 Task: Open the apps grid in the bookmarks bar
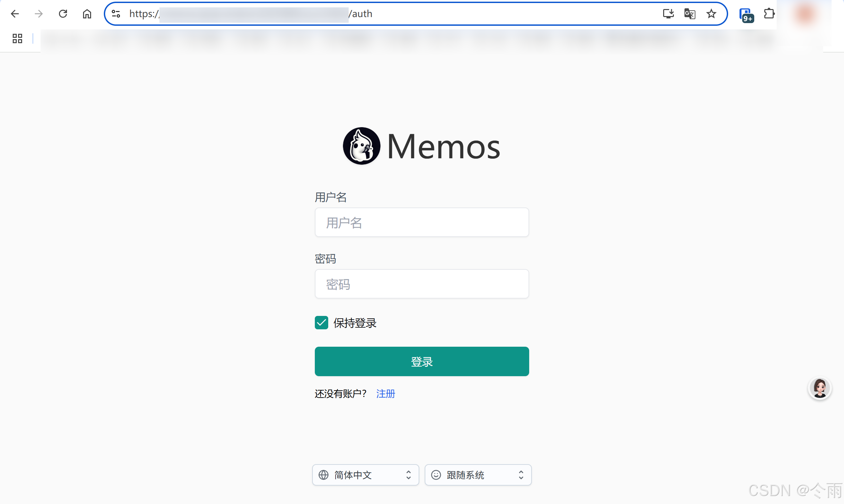[17, 38]
